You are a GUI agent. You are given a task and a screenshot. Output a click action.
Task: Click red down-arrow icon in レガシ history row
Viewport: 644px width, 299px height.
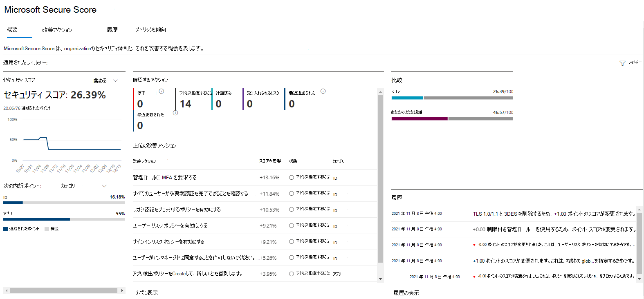pos(474,277)
